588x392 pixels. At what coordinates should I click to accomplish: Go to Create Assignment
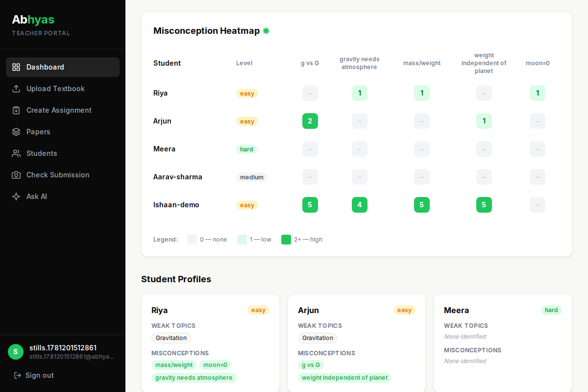point(63,110)
